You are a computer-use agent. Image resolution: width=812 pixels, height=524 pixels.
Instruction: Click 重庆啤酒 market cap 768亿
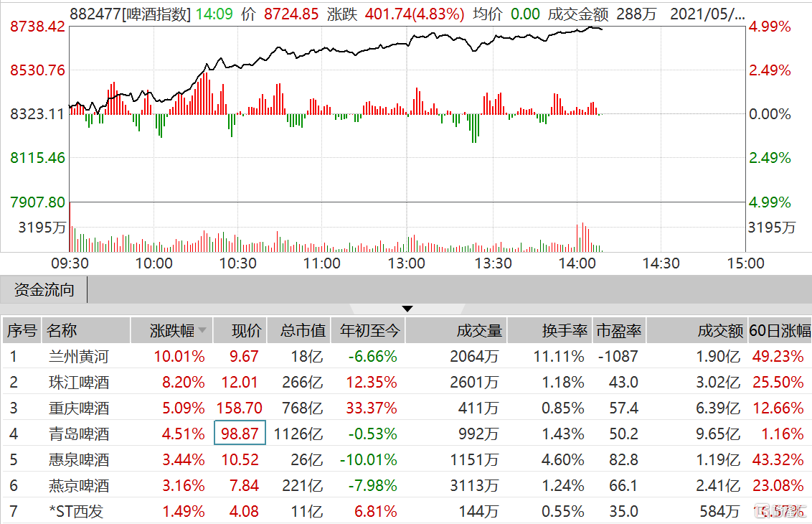coord(303,408)
